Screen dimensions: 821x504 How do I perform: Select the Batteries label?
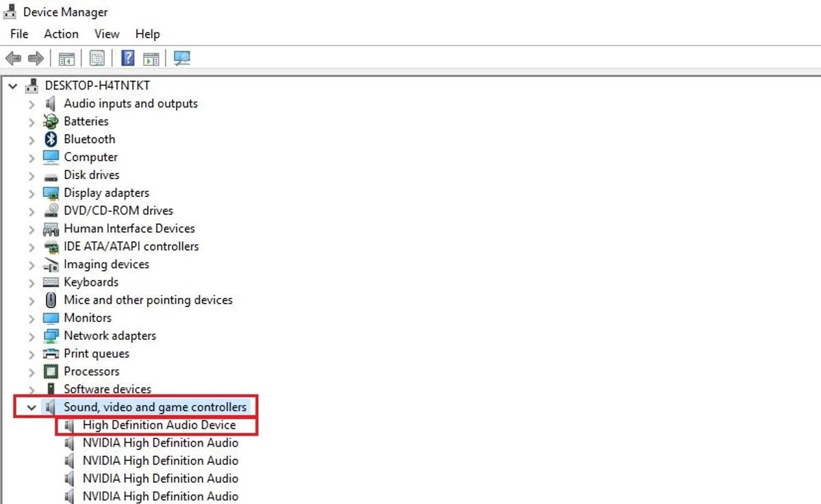click(86, 121)
